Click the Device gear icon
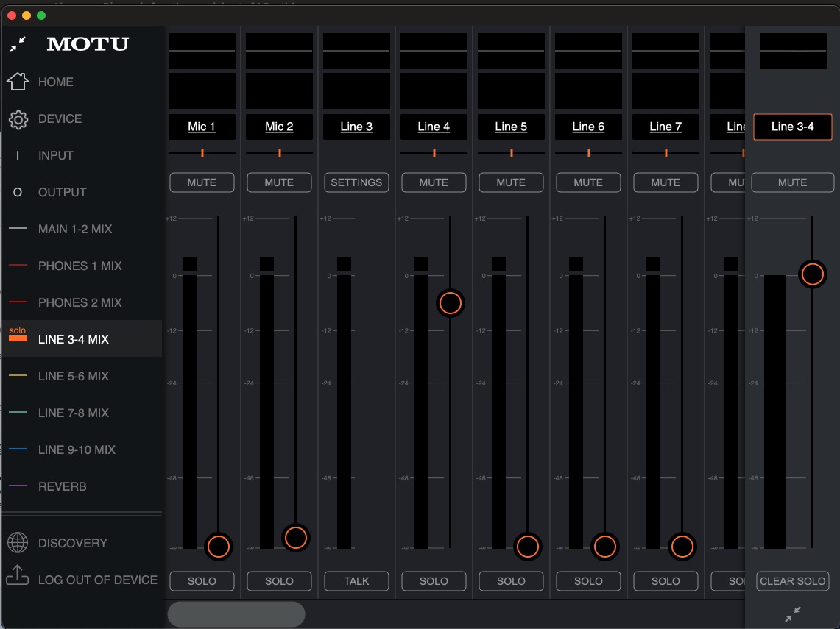Screen dimensions: 840x629 [18, 119]
